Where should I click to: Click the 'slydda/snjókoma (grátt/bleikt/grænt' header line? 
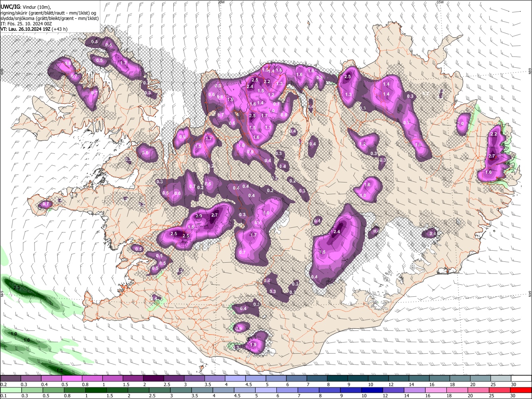[49, 18]
